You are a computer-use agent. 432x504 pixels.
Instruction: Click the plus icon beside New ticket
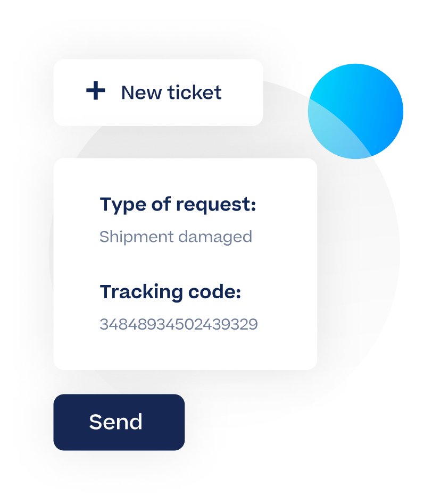96,91
